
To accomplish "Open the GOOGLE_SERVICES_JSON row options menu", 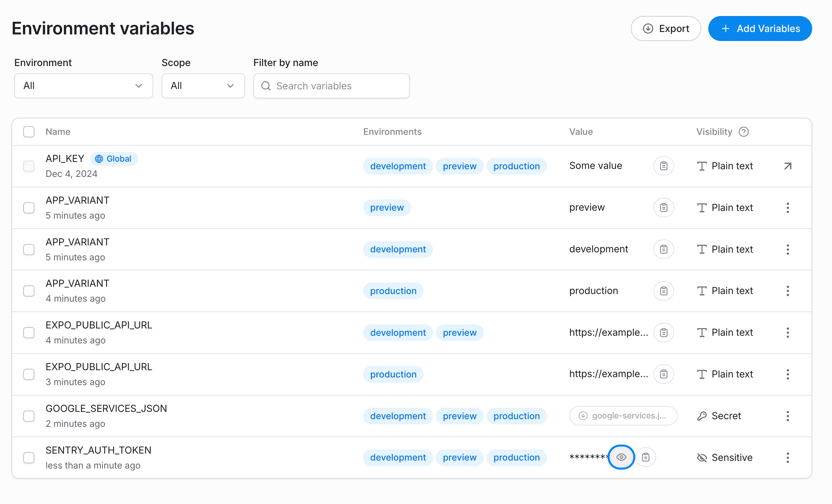I will (x=788, y=416).
